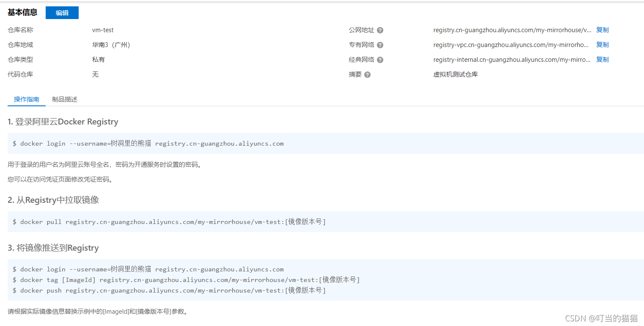Click the registry-internal.cn-guangzhou address text
This screenshot has width=644, height=326.
click(x=512, y=60)
